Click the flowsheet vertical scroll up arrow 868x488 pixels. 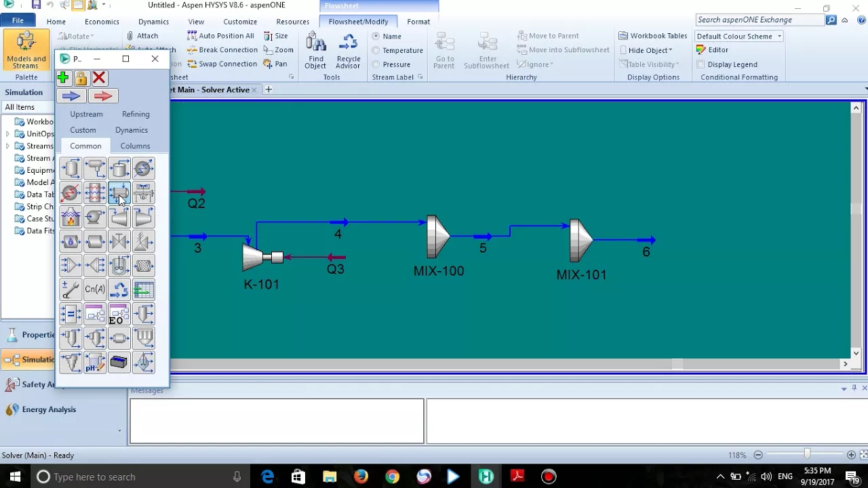[x=856, y=108]
